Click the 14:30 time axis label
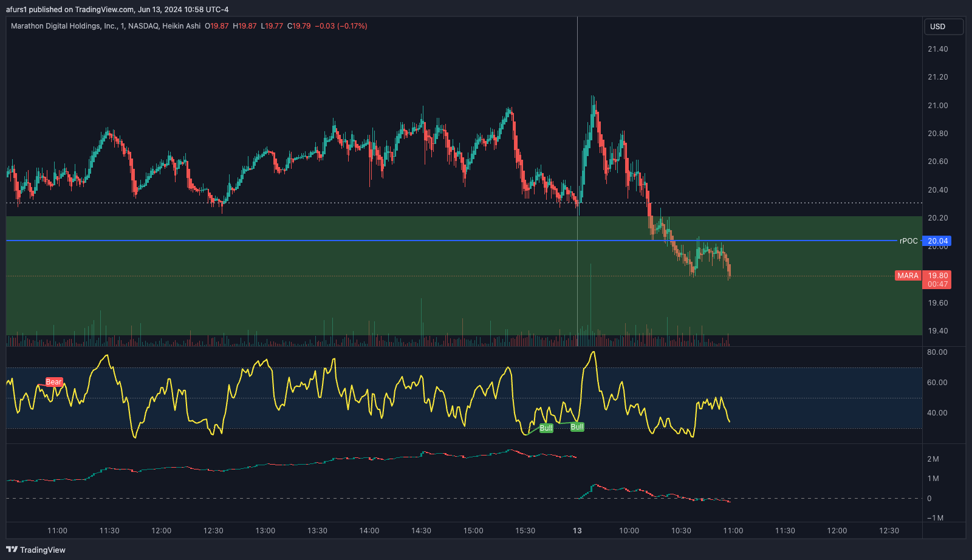This screenshot has height=560, width=972. (421, 531)
